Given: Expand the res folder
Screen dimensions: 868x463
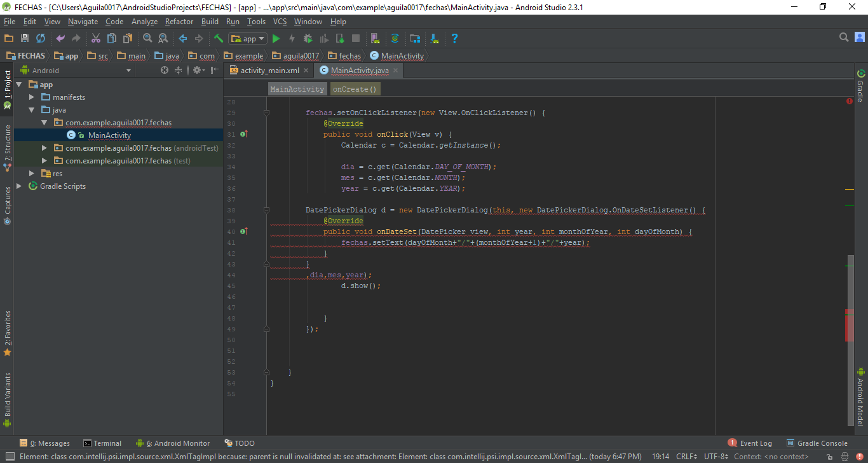Looking at the screenshot, I should [x=32, y=174].
